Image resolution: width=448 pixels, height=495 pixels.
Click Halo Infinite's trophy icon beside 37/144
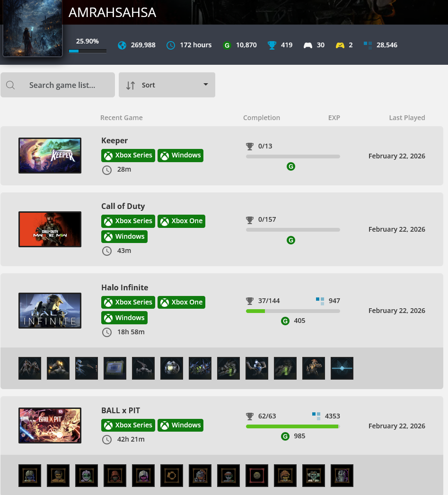click(x=250, y=301)
